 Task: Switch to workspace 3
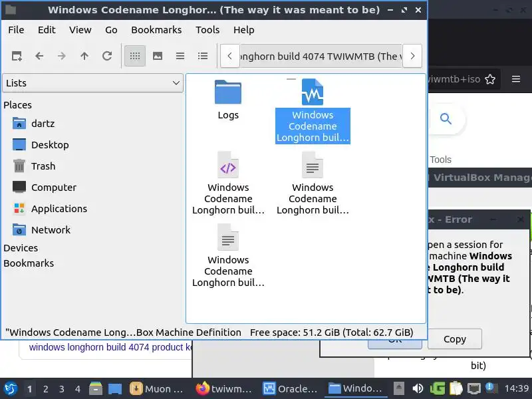[x=61, y=389]
